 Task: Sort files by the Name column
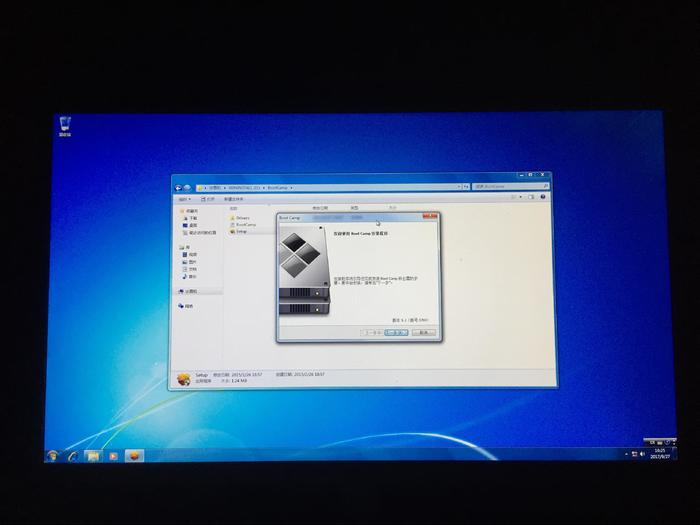pyautogui.click(x=233, y=208)
